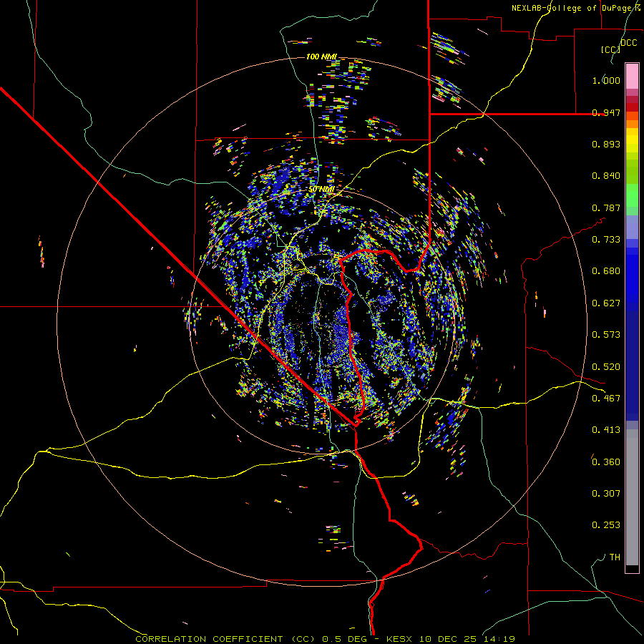This screenshot has width=644, height=644.
Task: Select the 0.893 legend value
Action: click(606, 144)
